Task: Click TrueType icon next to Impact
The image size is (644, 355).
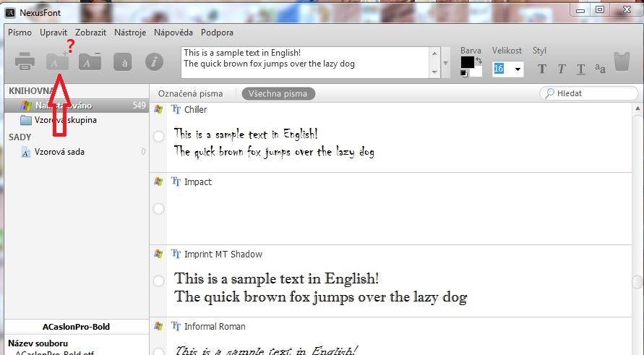Action: click(176, 181)
